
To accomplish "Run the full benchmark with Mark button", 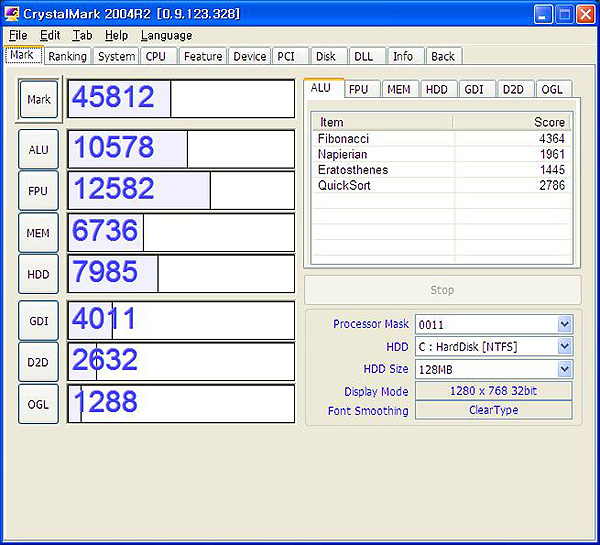I will (39, 100).
